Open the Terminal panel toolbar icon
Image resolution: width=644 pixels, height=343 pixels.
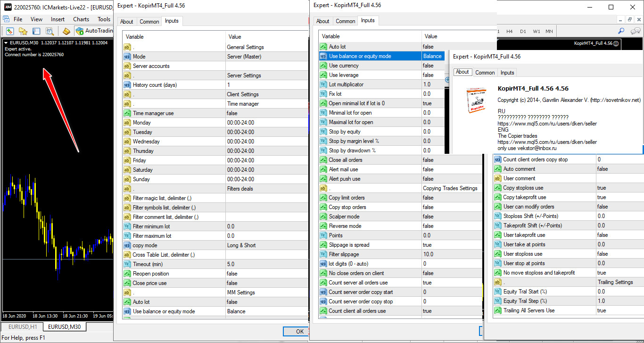[x=36, y=31]
